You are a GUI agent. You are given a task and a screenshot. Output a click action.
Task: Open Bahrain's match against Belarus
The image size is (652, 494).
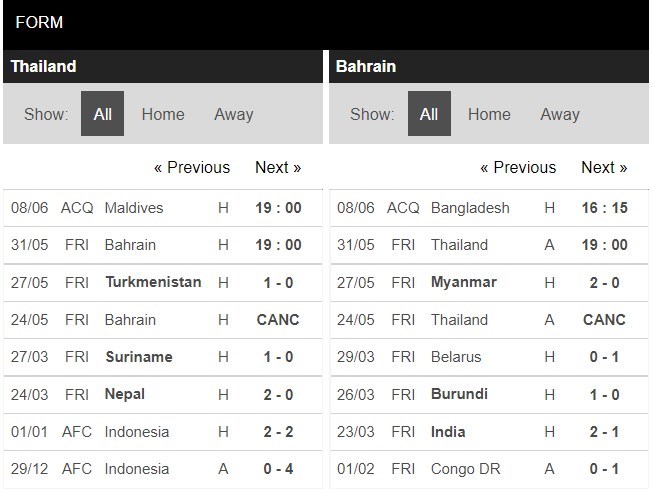pos(456,357)
